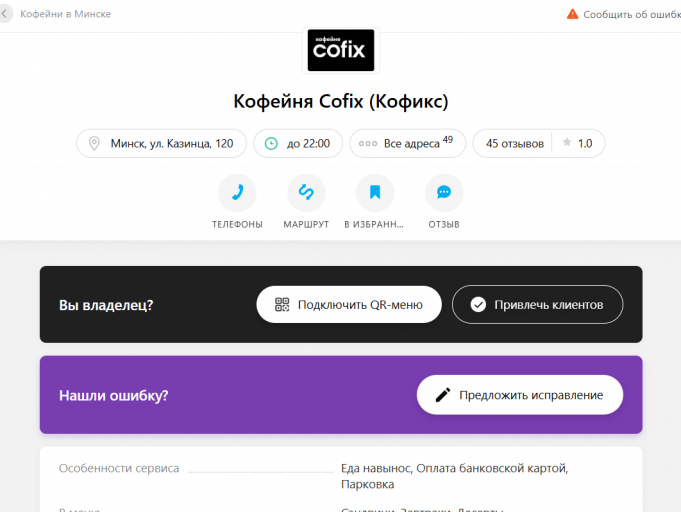Open address 'Минск, ул. Казинца, 120'
The height and width of the screenshot is (512, 681).
click(x=162, y=143)
